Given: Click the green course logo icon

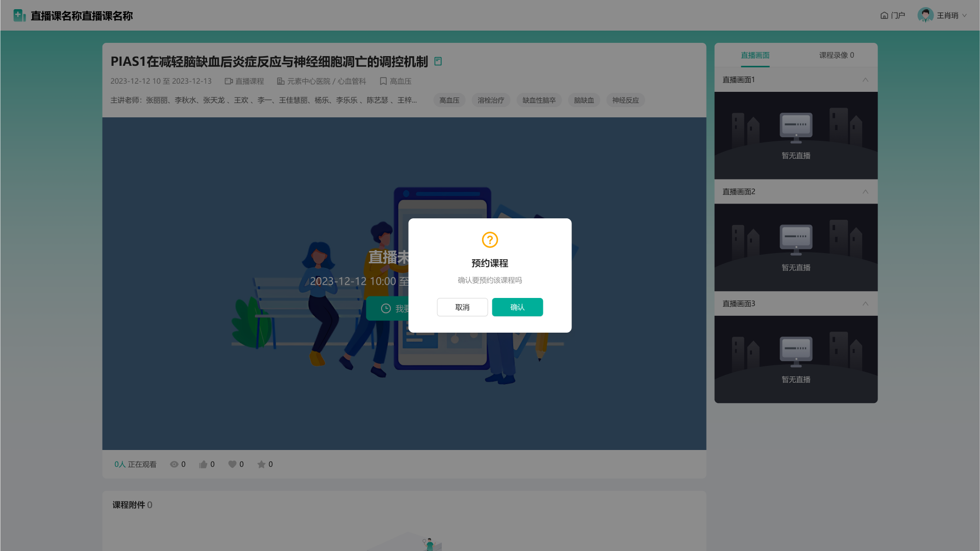Looking at the screenshot, I should [x=19, y=15].
